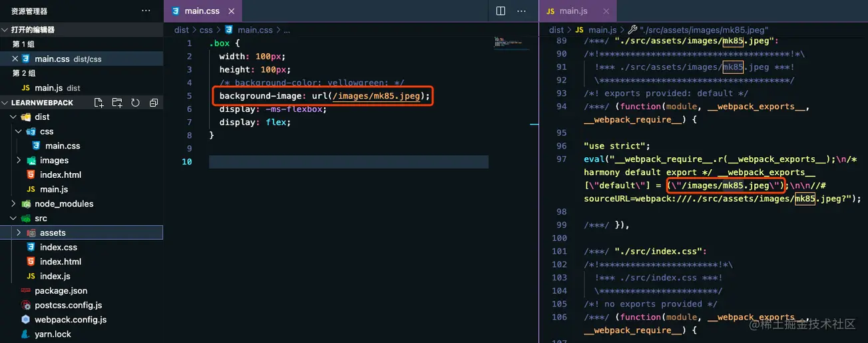
Task: Close the main.js editor tab
Action: coord(605,11)
